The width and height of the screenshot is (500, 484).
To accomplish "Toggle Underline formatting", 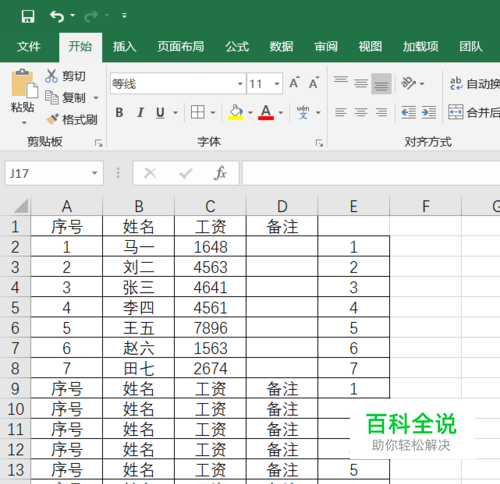I will coord(160,112).
